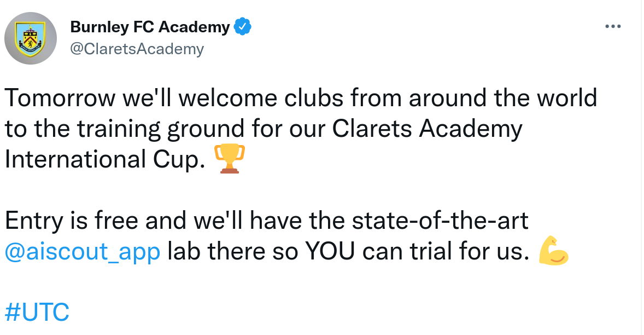
Task: Click the @ClaretsAcademy handle
Action: click(x=137, y=49)
